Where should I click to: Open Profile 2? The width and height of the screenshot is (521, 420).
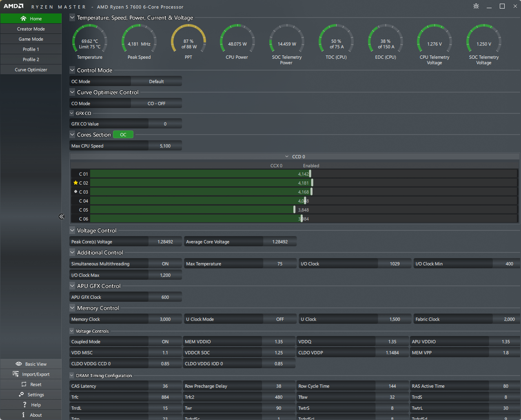tap(31, 59)
